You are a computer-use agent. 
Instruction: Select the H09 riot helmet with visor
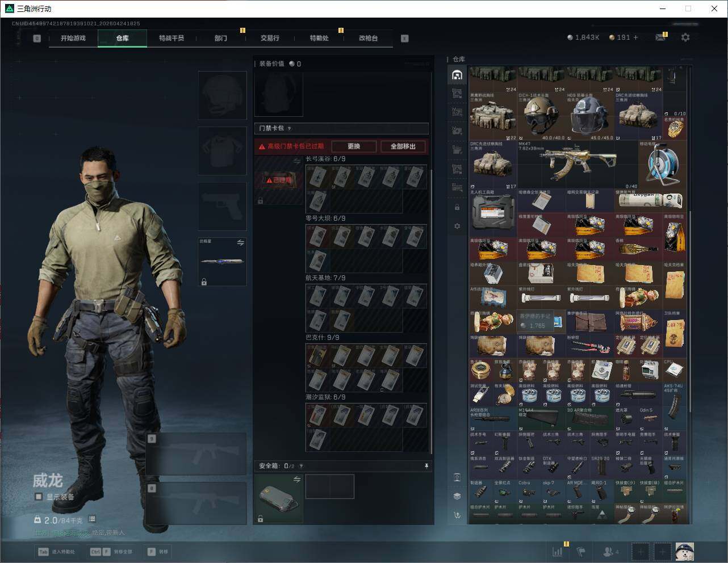(589, 116)
